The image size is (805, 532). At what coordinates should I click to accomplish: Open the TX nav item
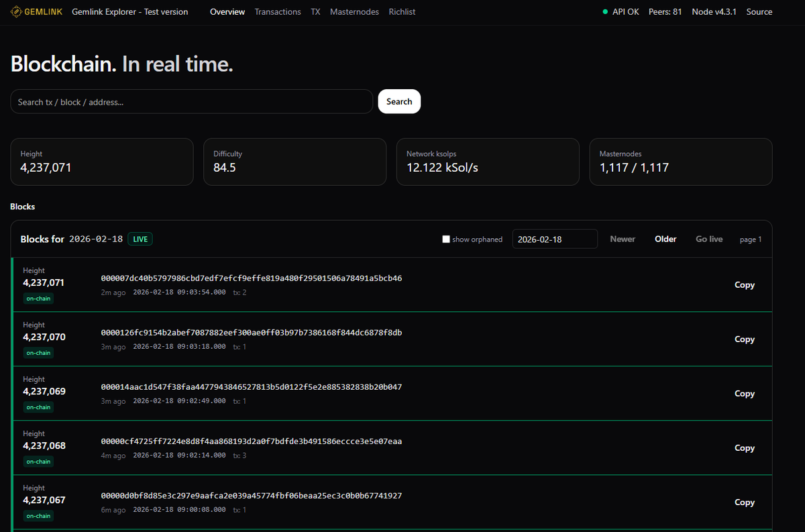315,12
